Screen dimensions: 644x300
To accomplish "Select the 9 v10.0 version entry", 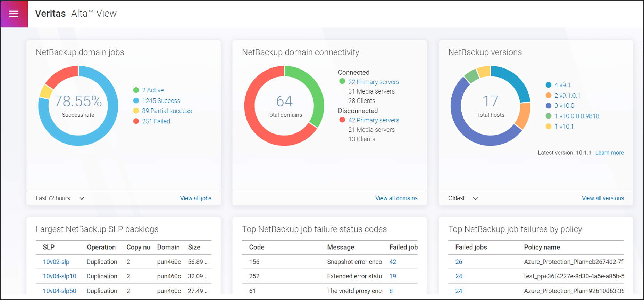I will (564, 106).
